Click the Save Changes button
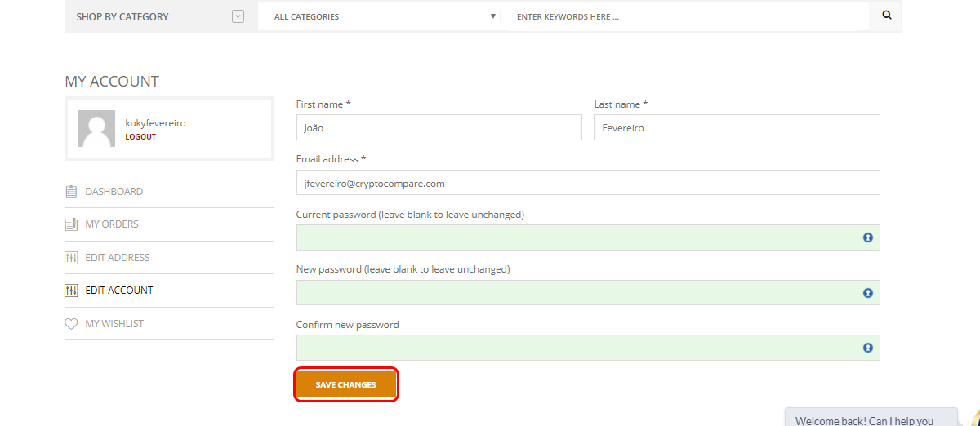This screenshot has height=426, width=980. pyautogui.click(x=346, y=384)
